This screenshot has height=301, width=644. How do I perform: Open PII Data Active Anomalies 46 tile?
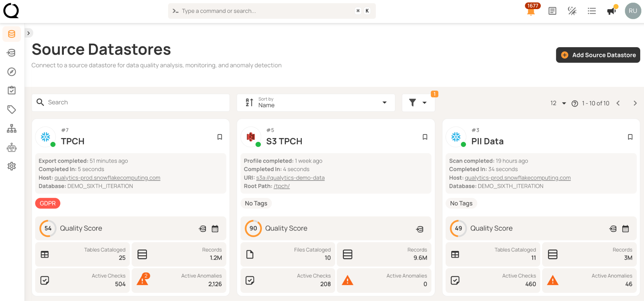[x=589, y=280]
